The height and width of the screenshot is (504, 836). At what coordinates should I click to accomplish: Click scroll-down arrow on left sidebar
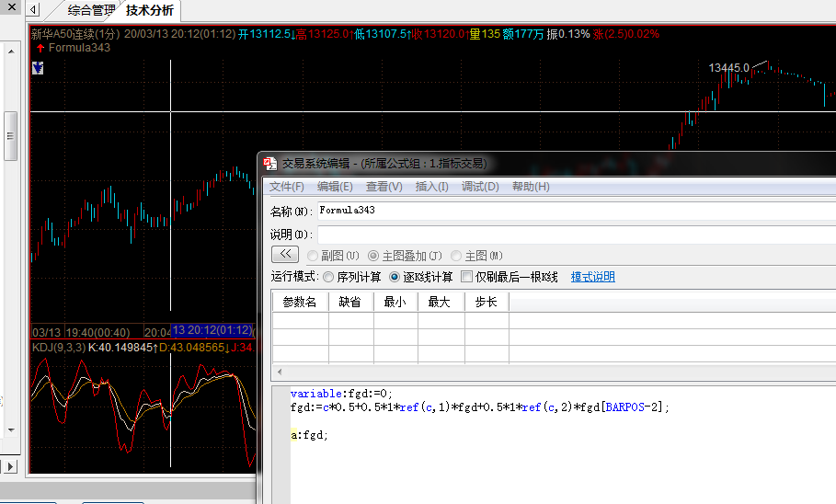10,430
